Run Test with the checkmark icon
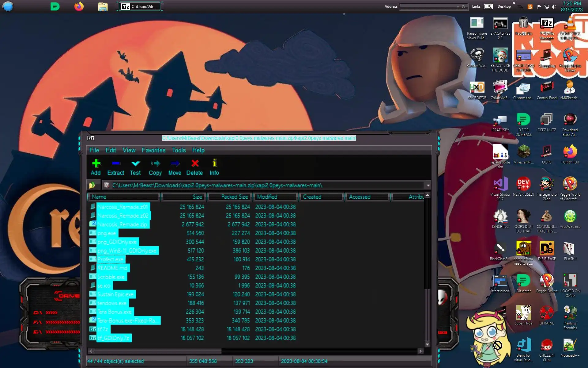Viewport: 588px width, 368px height. pyautogui.click(x=135, y=163)
